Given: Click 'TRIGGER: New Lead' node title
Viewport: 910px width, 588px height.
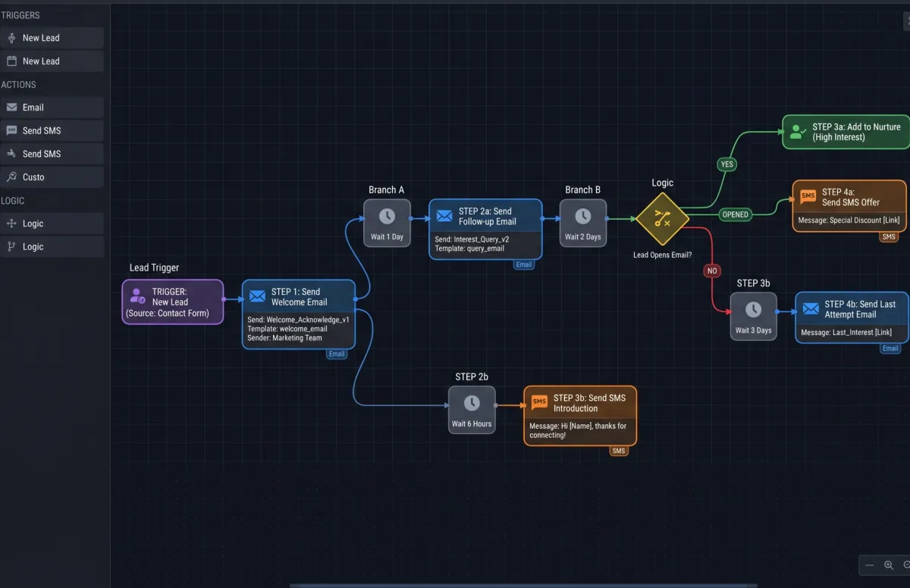Looking at the screenshot, I should 170,297.
